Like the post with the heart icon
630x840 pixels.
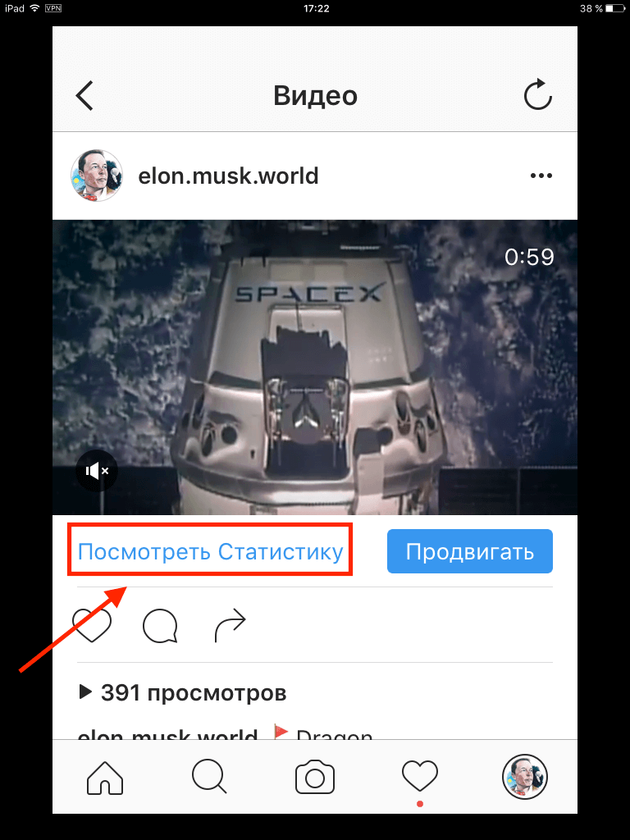pyautogui.click(x=92, y=626)
